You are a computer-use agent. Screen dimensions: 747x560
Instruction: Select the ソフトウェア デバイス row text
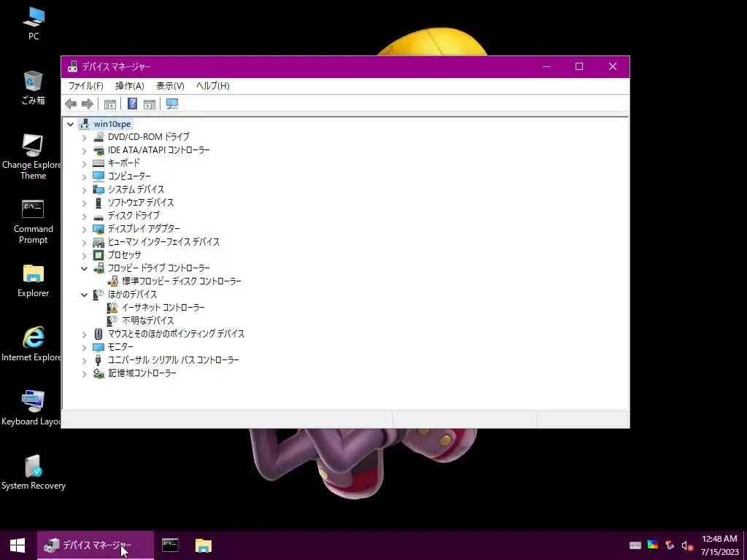click(x=141, y=203)
